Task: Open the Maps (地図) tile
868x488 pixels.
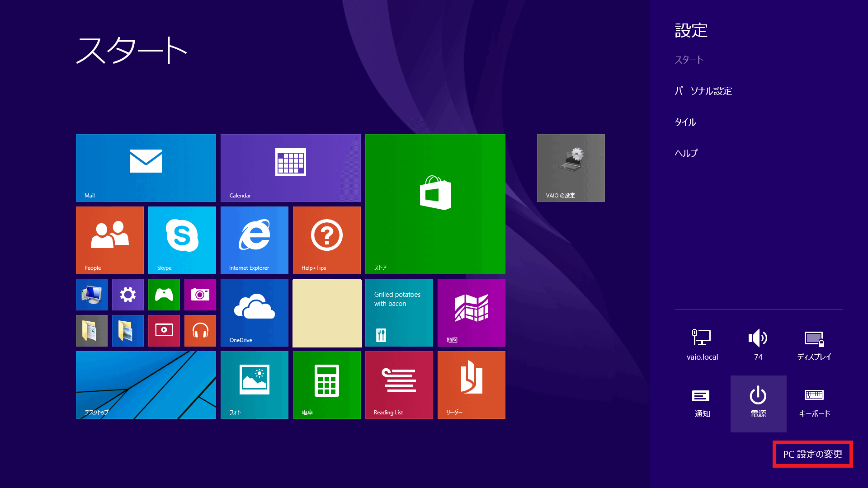Action: 472,313
